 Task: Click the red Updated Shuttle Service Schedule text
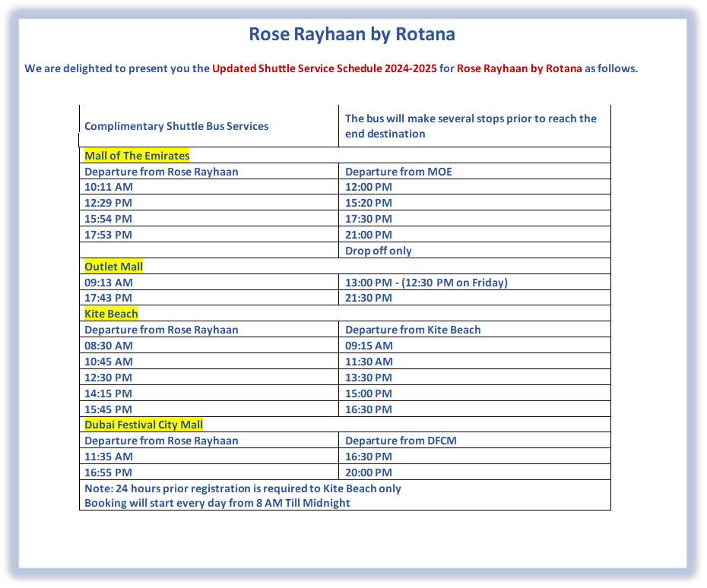324,68
